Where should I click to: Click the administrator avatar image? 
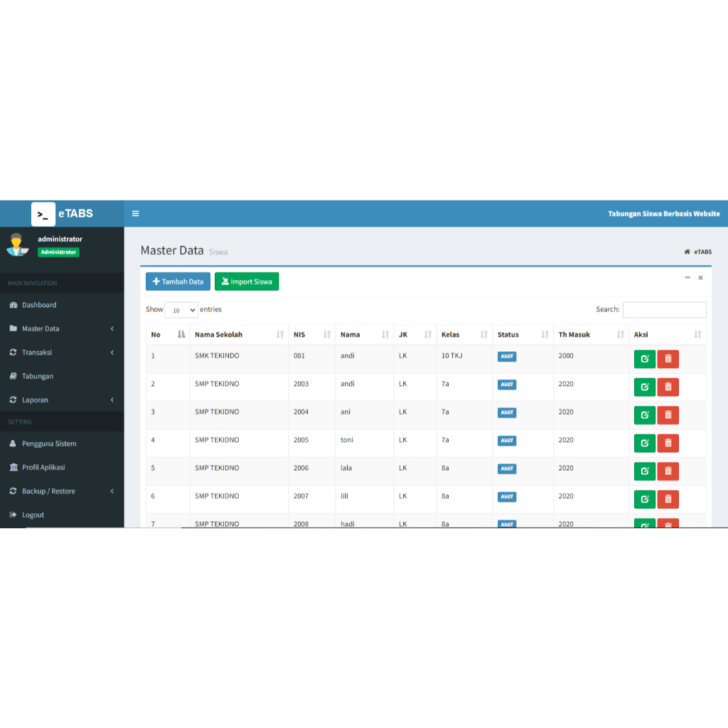pos(17,245)
